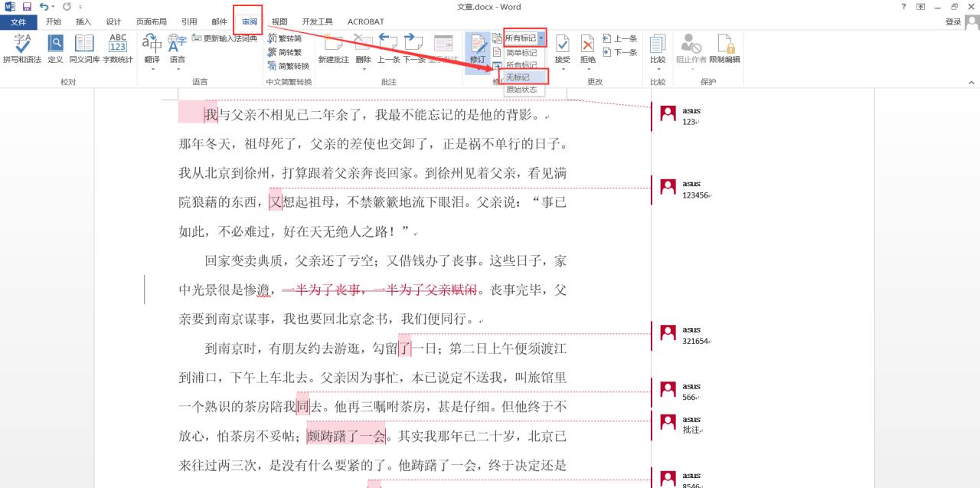The height and width of the screenshot is (488, 980).
Task: Click the 阻止作者 block authors button
Action: [691, 49]
